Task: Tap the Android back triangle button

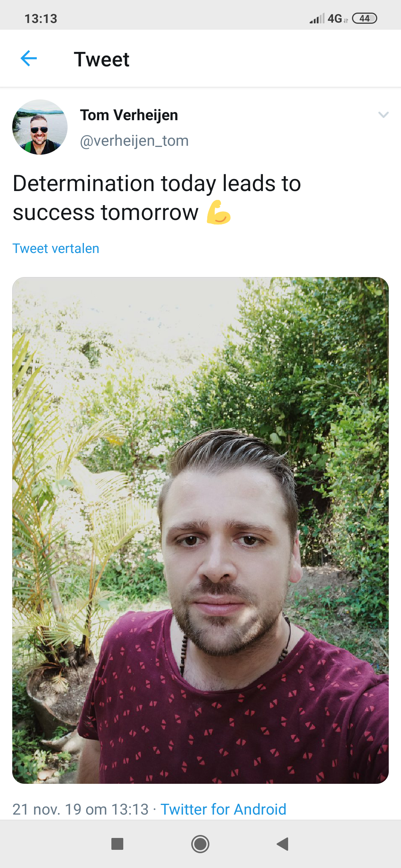Action: 283,844
